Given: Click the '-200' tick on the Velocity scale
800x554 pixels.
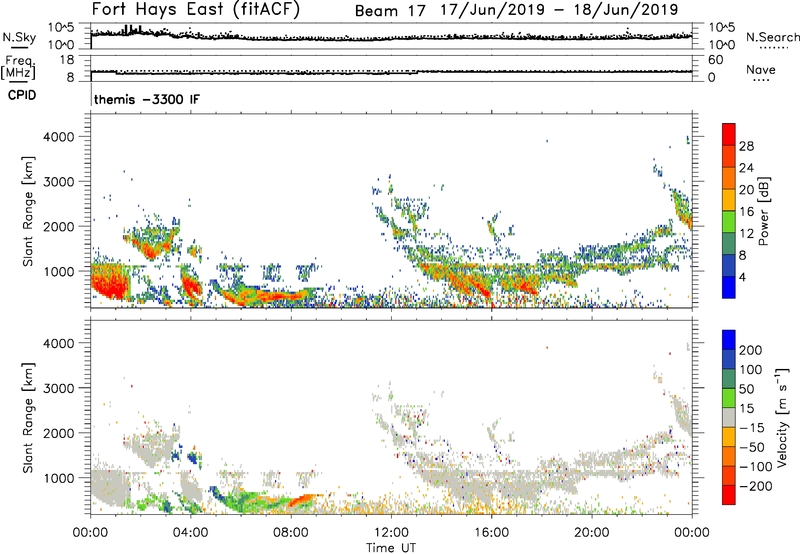Looking at the screenshot, I should pyautogui.click(x=756, y=486).
